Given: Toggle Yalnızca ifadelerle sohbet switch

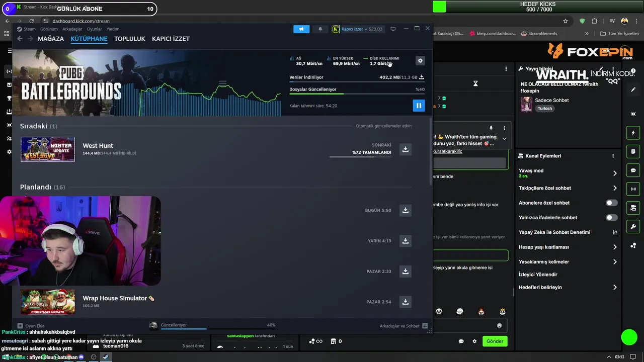Looking at the screenshot, I should [611, 218].
